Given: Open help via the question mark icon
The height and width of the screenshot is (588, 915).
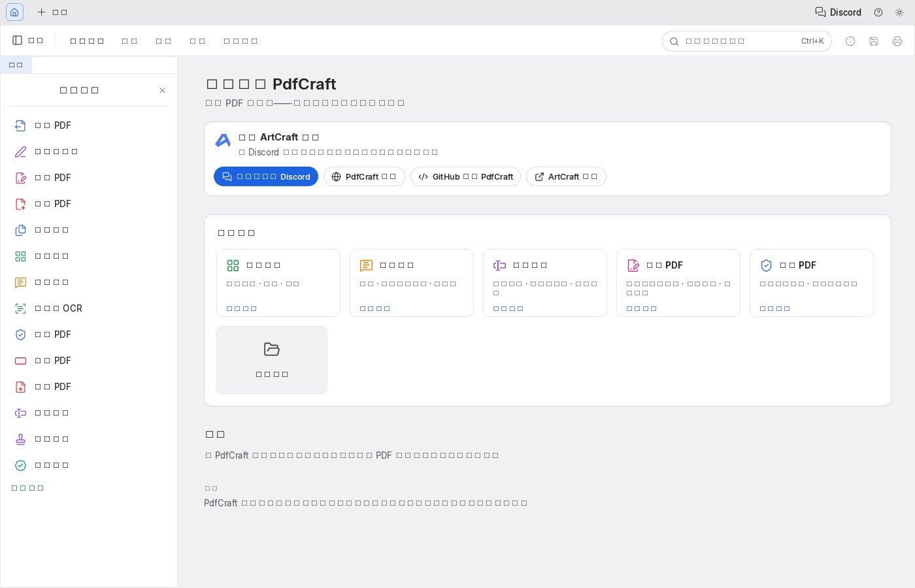Looking at the screenshot, I should coord(878,12).
